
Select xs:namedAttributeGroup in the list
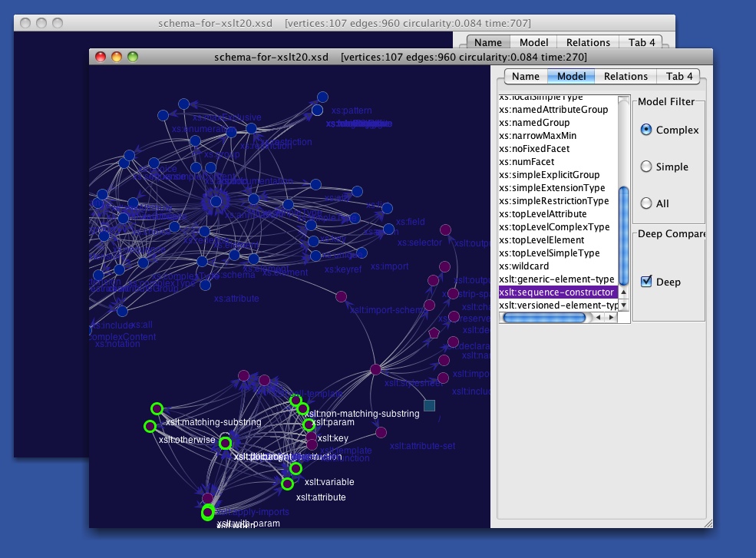[x=558, y=110]
